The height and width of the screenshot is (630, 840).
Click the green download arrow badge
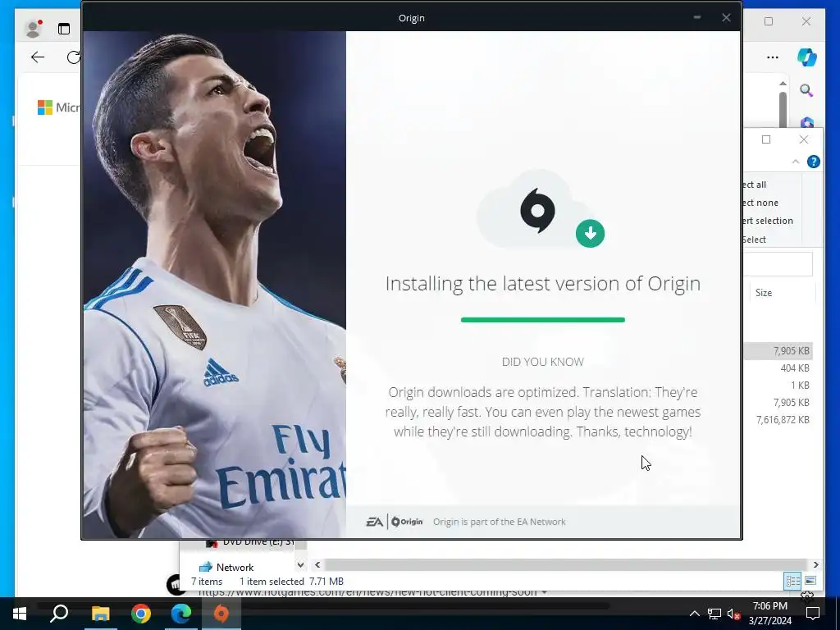tap(590, 233)
